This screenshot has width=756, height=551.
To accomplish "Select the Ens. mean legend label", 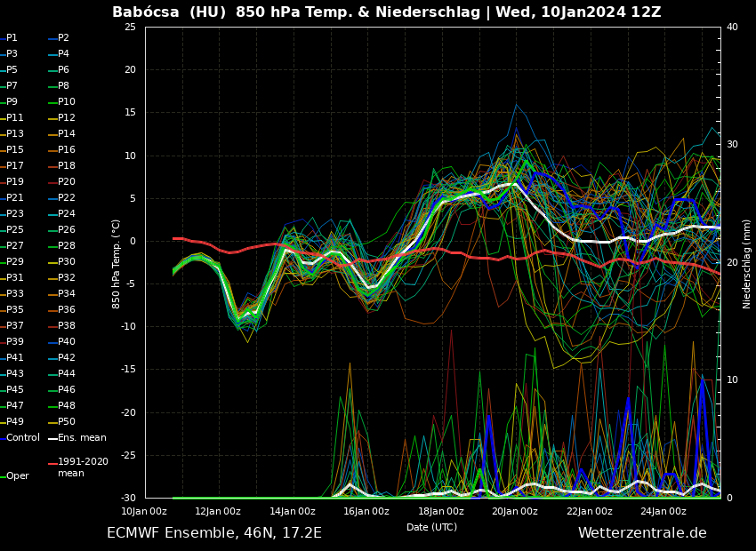I will click(x=82, y=438).
